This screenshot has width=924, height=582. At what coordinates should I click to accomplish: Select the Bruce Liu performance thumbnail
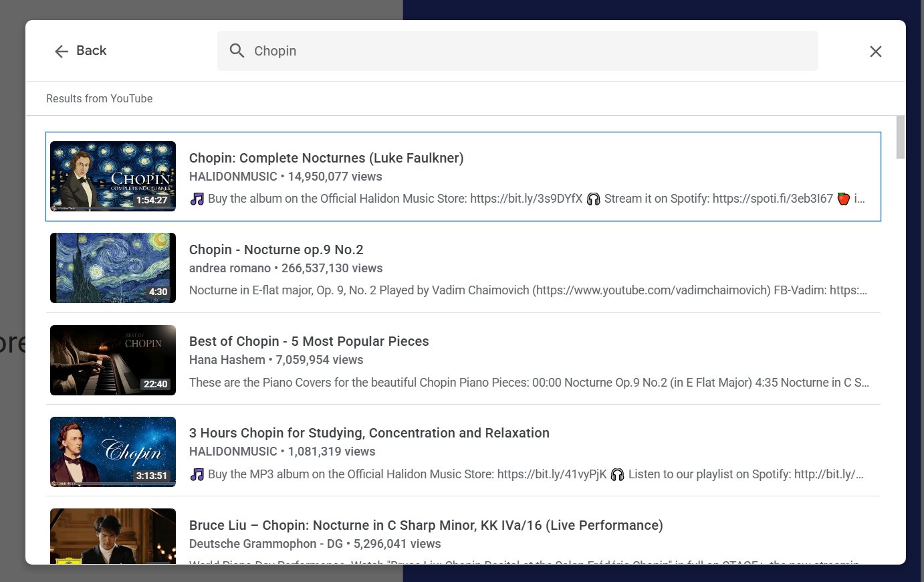point(113,536)
